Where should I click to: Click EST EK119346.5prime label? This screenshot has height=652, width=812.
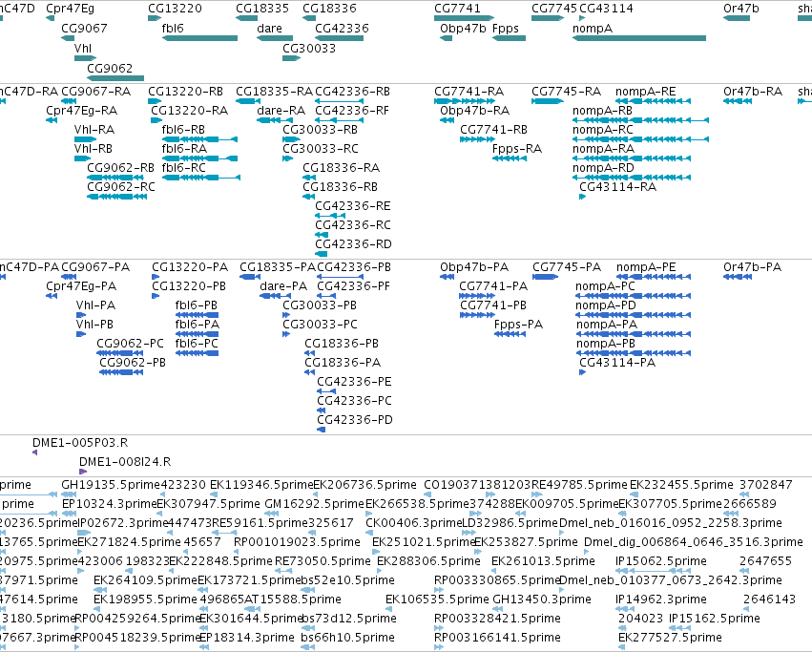coord(261,485)
